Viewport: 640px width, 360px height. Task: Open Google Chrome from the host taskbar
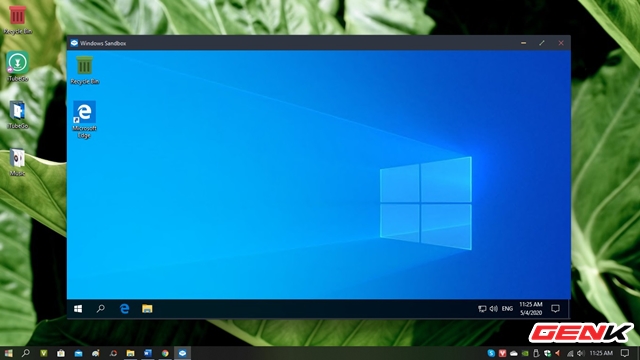click(x=165, y=353)
